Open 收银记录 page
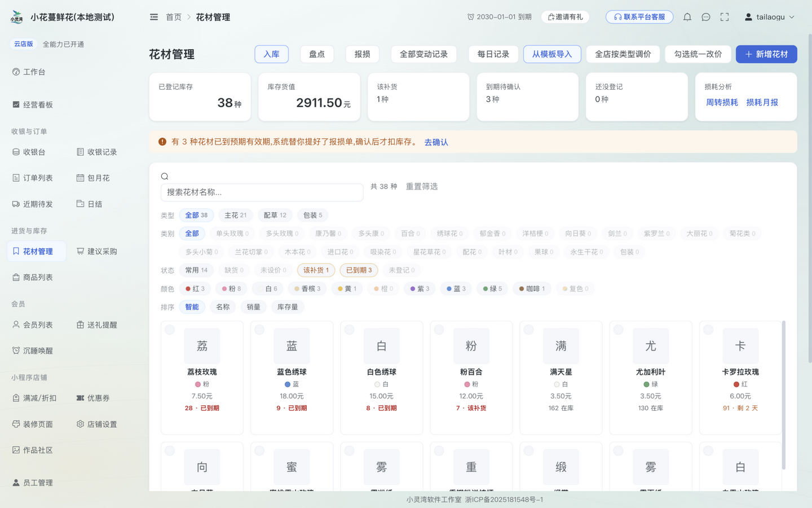 [x=97, y=152]
